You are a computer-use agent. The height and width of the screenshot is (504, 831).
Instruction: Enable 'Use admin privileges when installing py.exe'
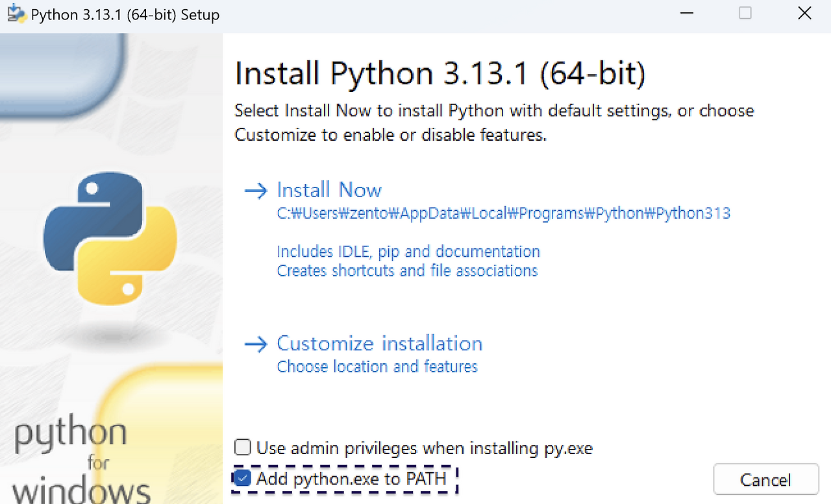coord(242,447)
